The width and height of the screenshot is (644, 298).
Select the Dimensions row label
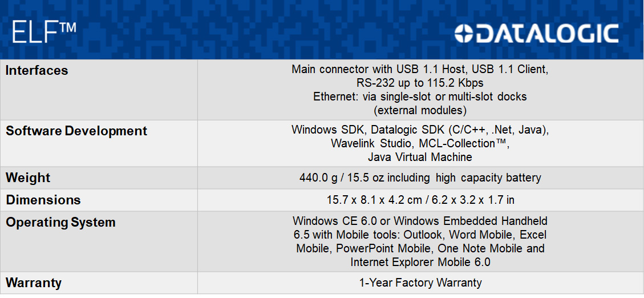click(x=43, y=200)
